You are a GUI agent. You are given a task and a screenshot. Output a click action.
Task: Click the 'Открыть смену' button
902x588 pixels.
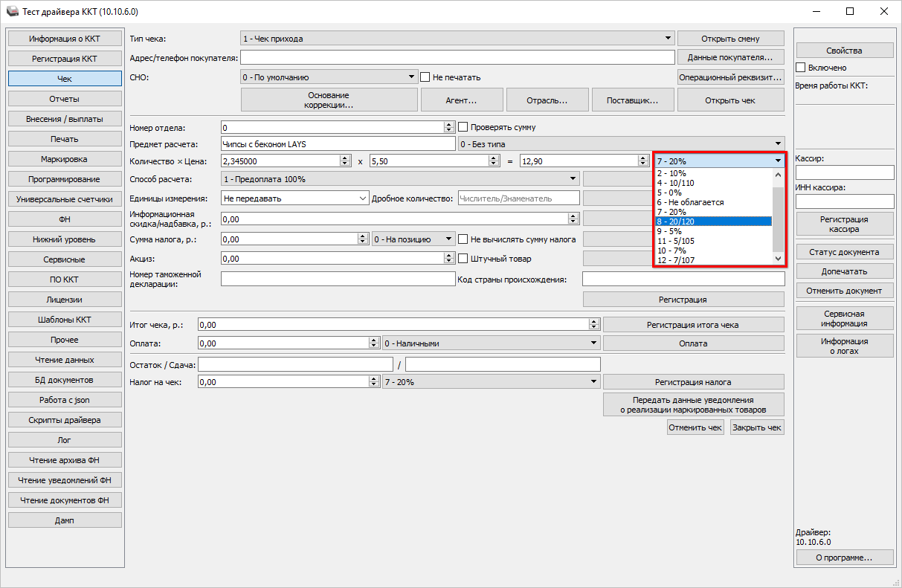pyautogui.click(x=730, y=39)
